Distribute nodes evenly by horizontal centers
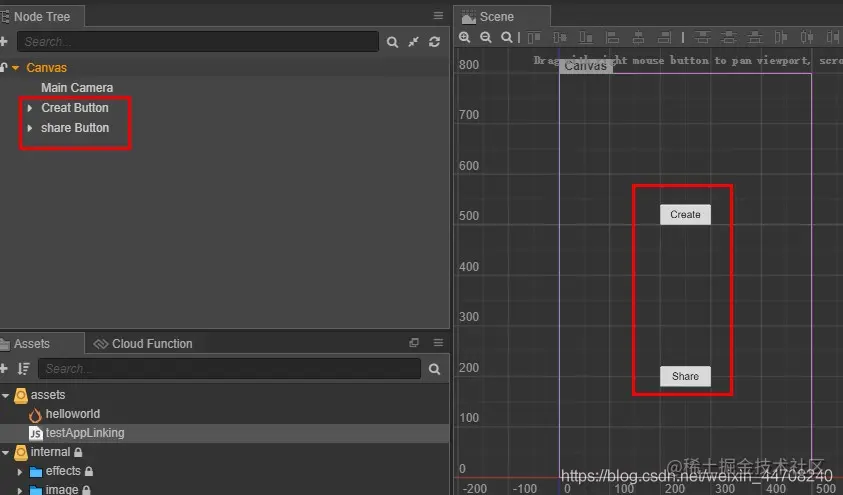 tap(806, 37)
